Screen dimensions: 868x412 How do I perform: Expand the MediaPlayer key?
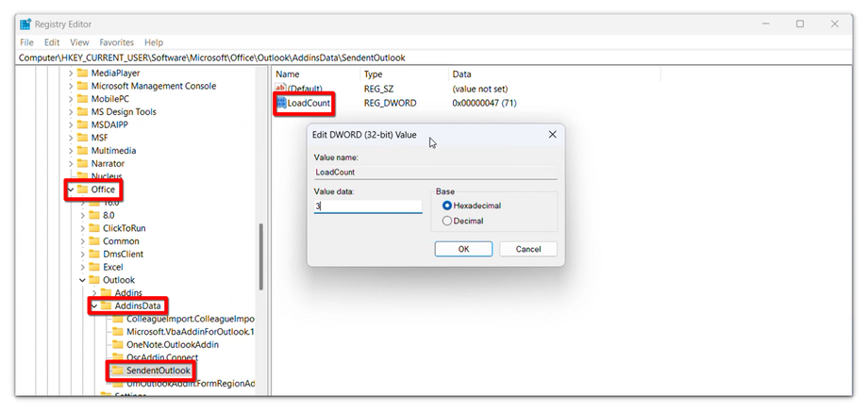coord(71,73)
